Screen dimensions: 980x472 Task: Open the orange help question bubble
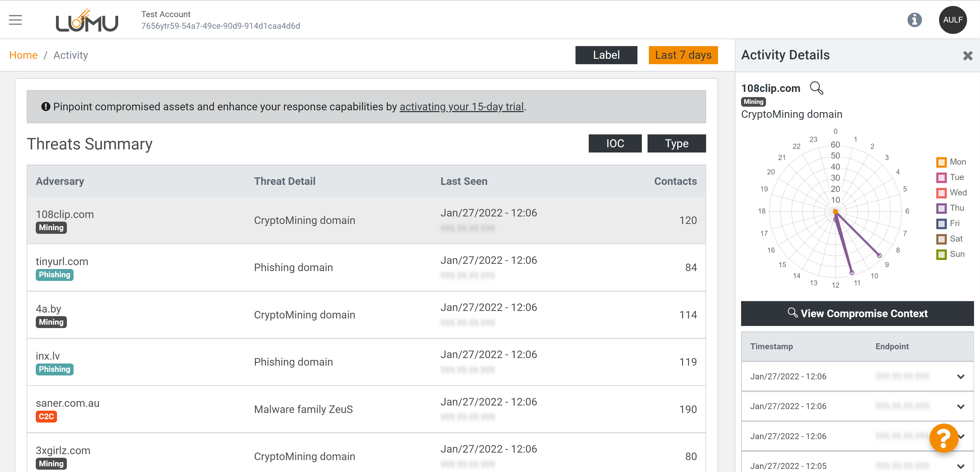pyautogui.click(x=943, y=438)
